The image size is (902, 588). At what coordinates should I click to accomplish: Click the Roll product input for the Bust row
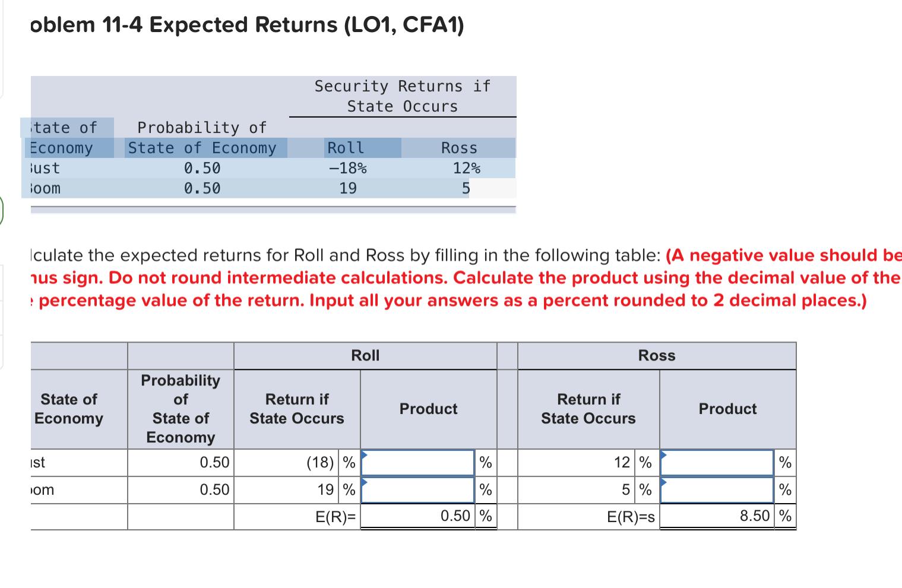click(417, 463)
